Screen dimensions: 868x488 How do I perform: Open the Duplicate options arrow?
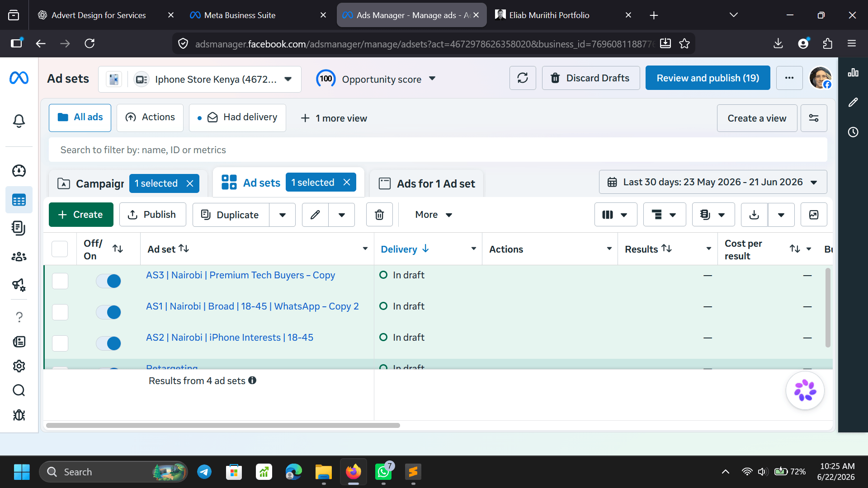coord(283,215)
